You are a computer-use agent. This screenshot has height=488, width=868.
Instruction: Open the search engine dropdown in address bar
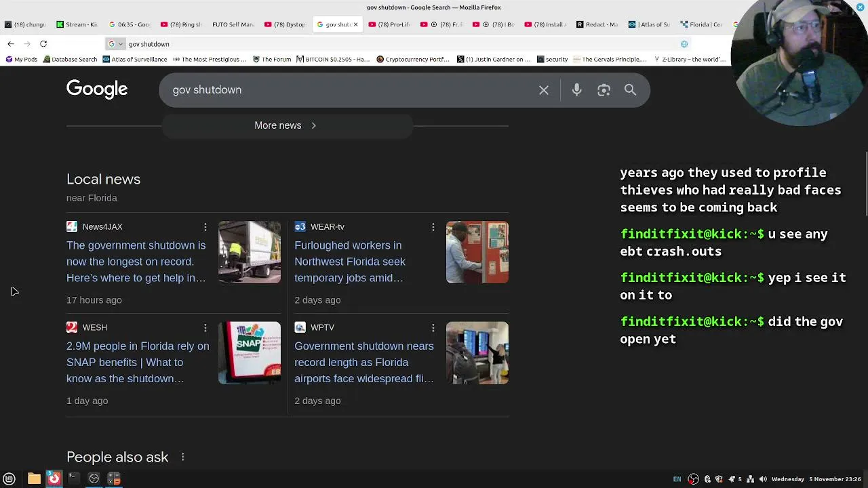(116, 44)
